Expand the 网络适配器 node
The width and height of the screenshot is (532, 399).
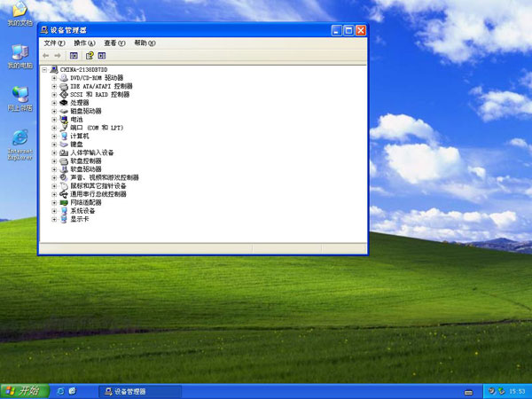click(x=54, y=203)
